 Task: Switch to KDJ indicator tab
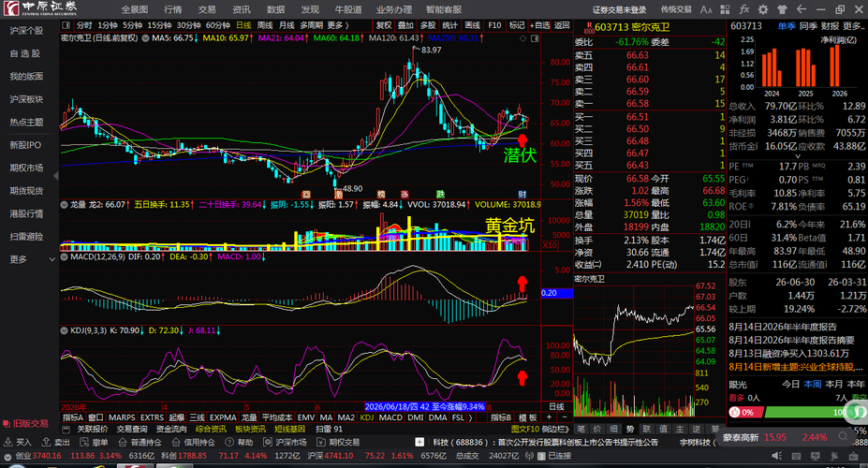pyautogui.click(x=367, y=417)
